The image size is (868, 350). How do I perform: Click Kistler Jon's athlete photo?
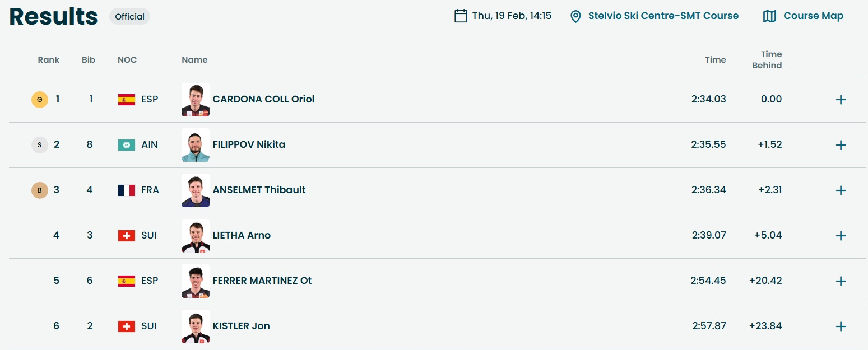[x=196, y=326]
